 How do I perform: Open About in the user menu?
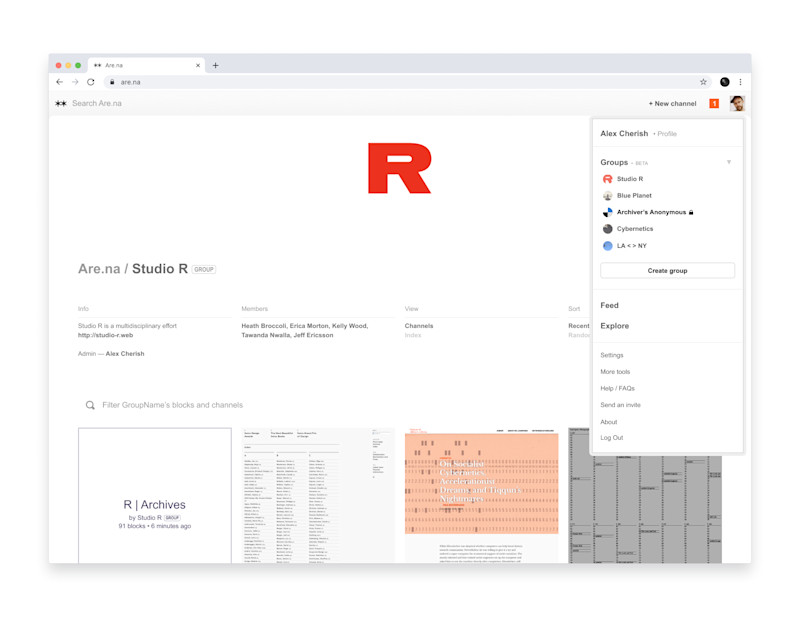(609, 422)
